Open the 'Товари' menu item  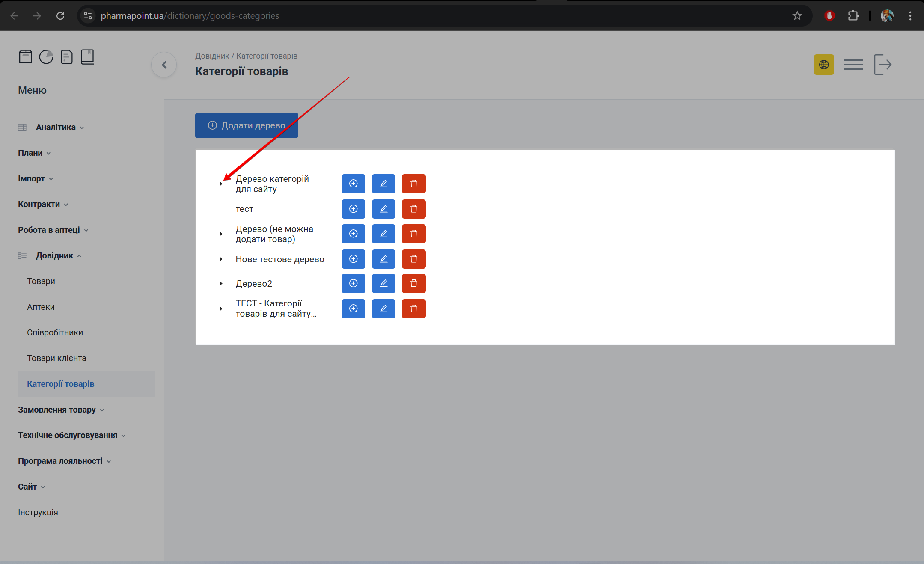click(x=41, y=281)
